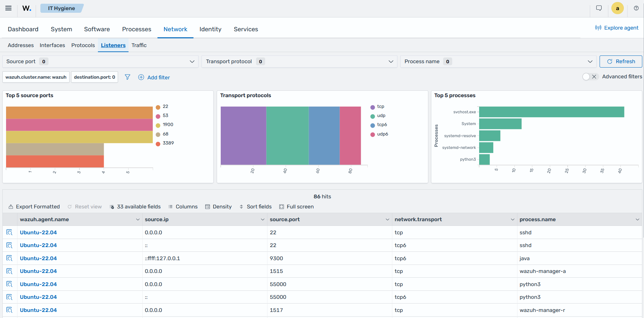Viewport: 644px width, 318px height.
Task: Switch to the Processes tab
Action: tap(137, 29)
